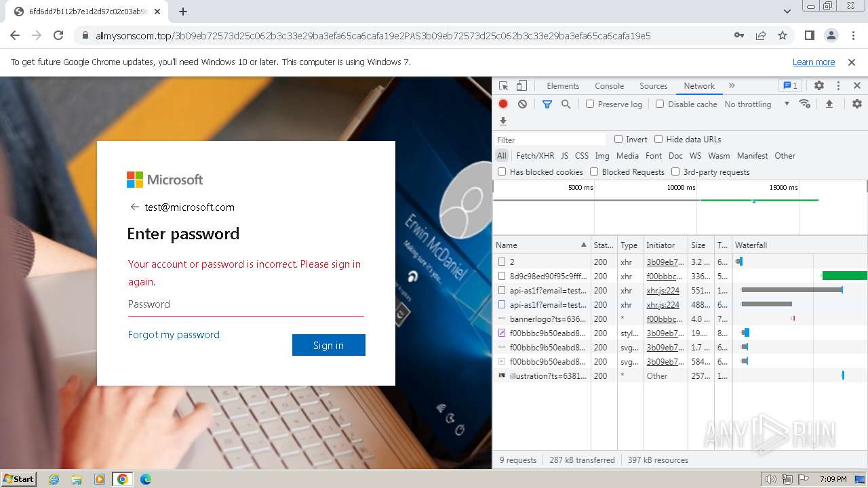Enable the Disable cache checkbox
The image size is (868, 488).
(x=660, y=104)
